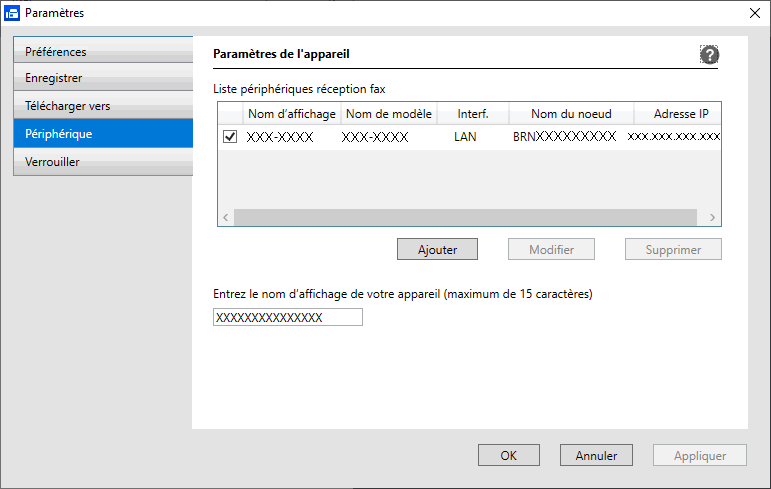Select the Télécharger vers tab
This screenshot has height=489, width=771.
click(103, 106)
